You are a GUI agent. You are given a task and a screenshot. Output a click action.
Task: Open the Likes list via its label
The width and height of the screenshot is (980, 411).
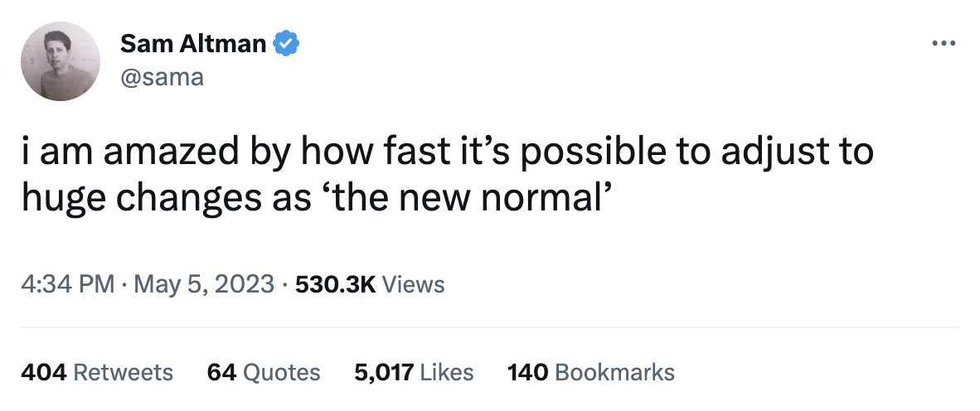[x=447, y=373]
